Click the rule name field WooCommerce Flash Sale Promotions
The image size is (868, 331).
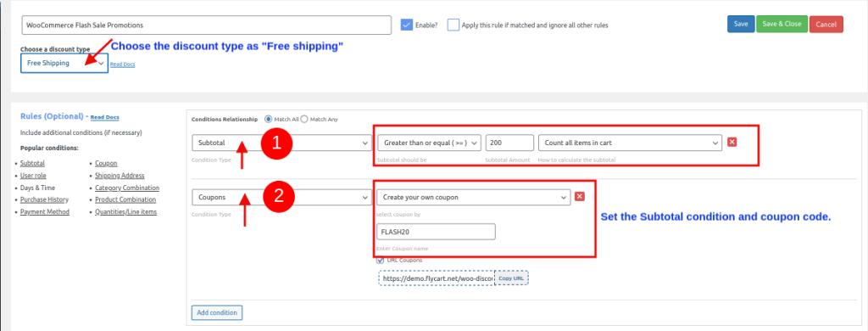207,25
